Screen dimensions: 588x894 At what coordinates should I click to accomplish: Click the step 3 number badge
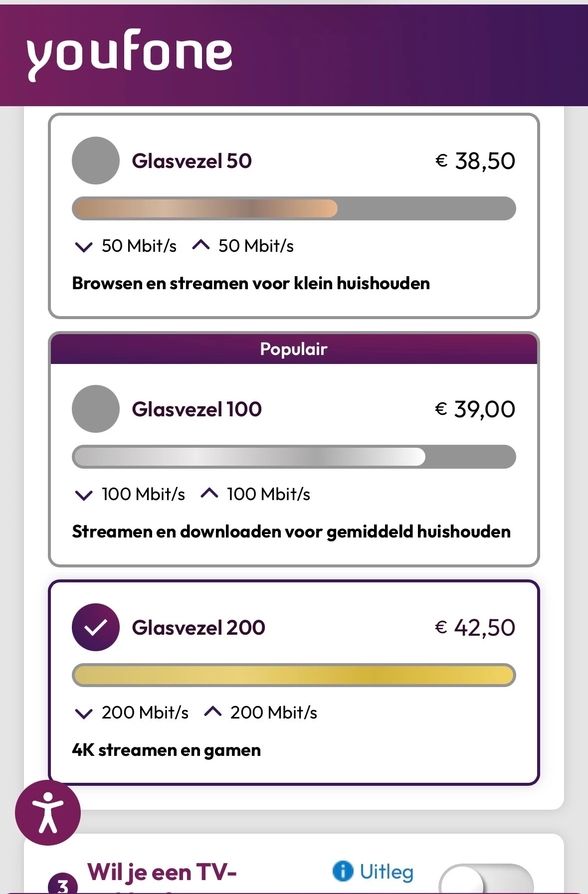[62, 885]
